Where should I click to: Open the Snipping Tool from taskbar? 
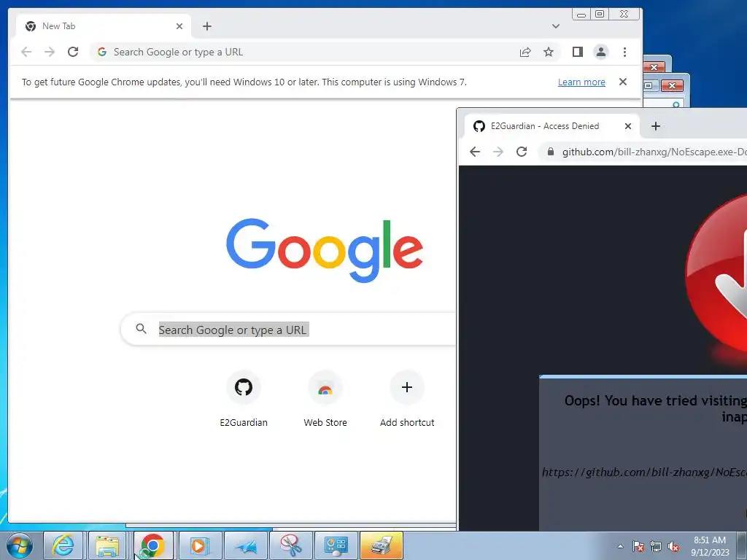click(290, 545)
